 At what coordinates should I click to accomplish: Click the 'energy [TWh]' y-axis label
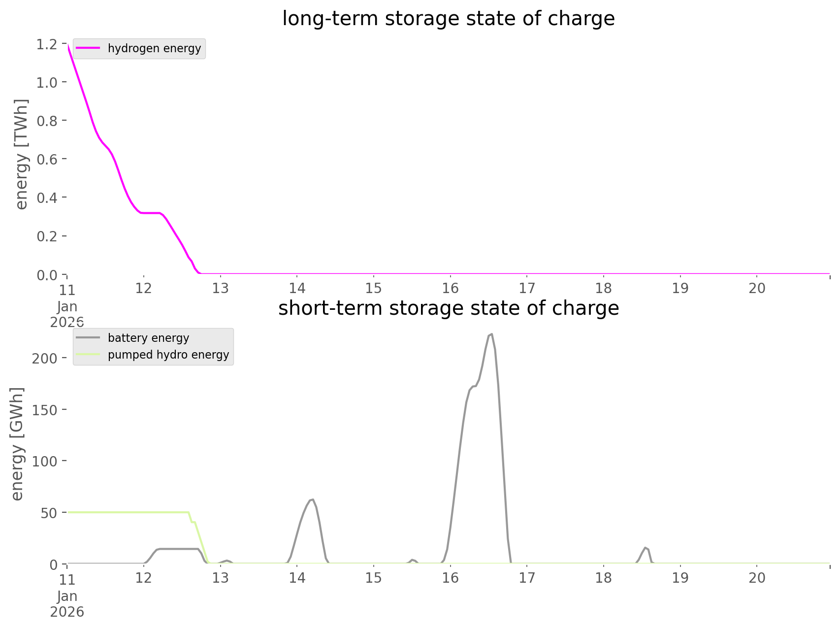tap(22, 155)
